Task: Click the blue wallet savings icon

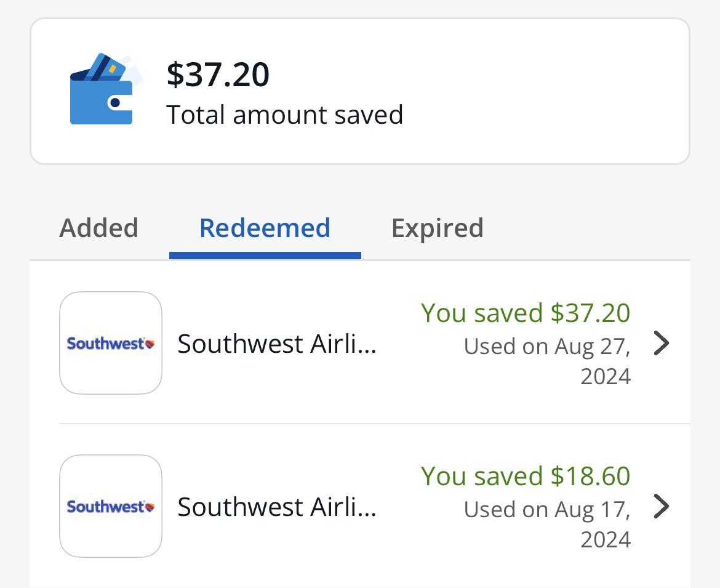Action: coord(106,89)
